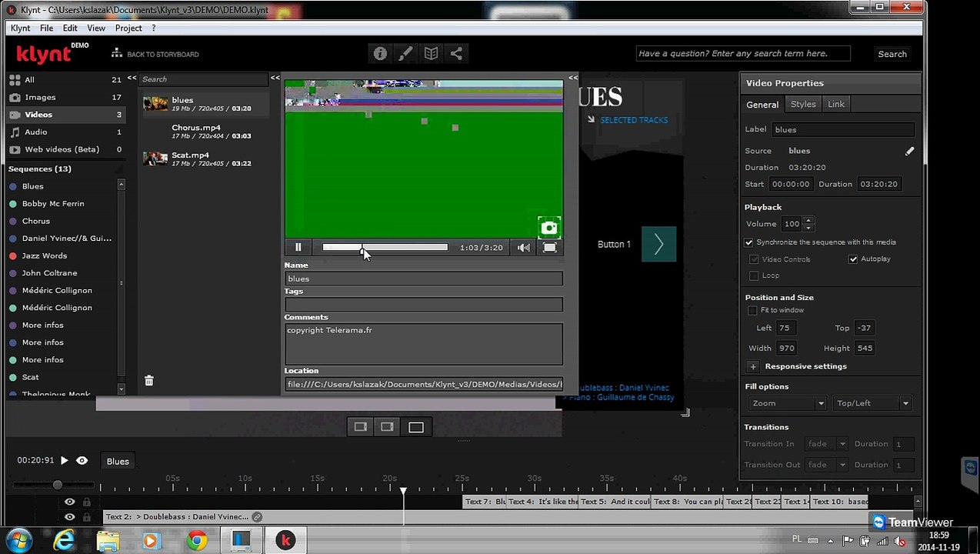This screenshot has height=554, width=980.
Task: Capture a snapshot with the camera icon
Action: point(549,227)
